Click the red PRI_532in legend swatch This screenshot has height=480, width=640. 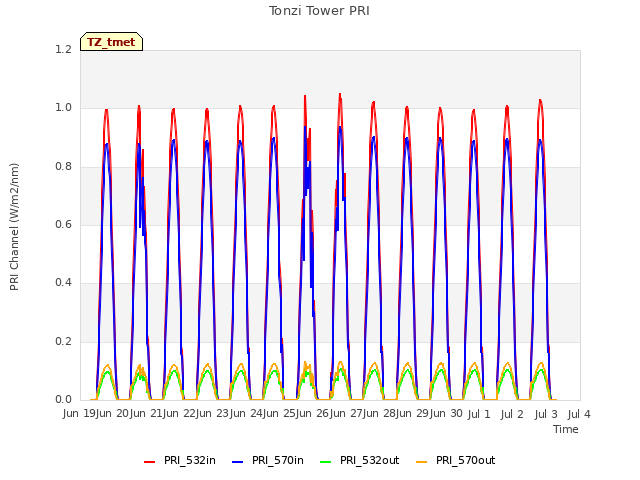pyautogui.click(x=149, y=461)
